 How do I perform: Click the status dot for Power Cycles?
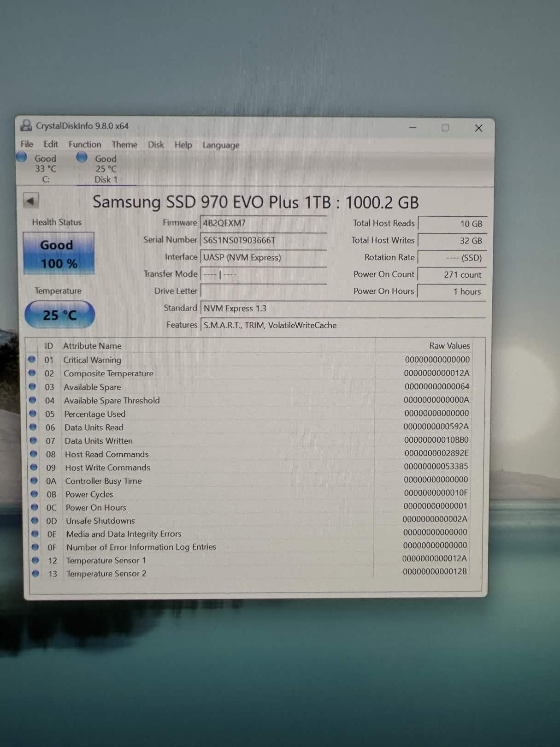(x=34, y=494)
